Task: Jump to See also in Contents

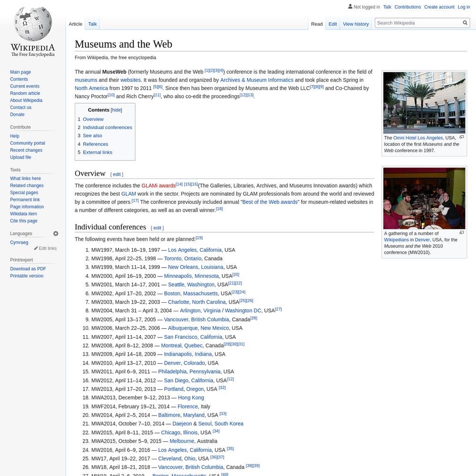Action: (x=92, y=136)
